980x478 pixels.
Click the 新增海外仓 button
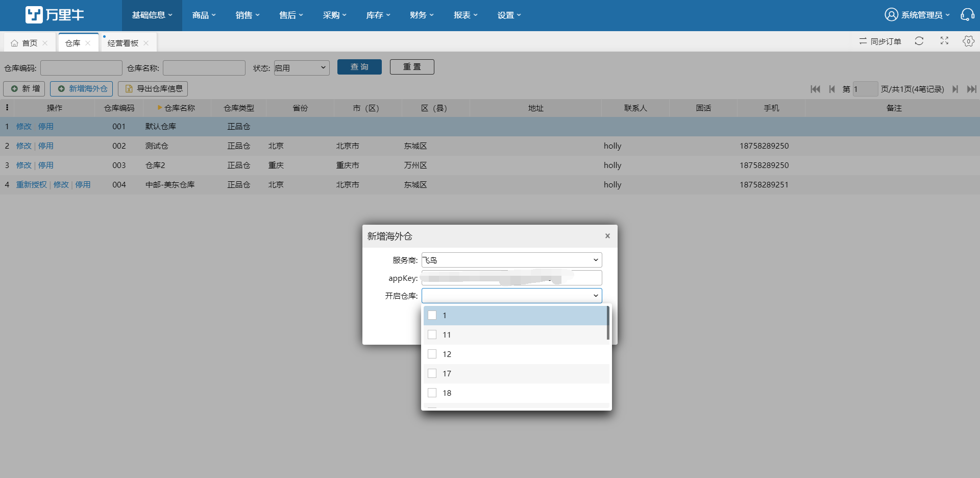(82, 89)
